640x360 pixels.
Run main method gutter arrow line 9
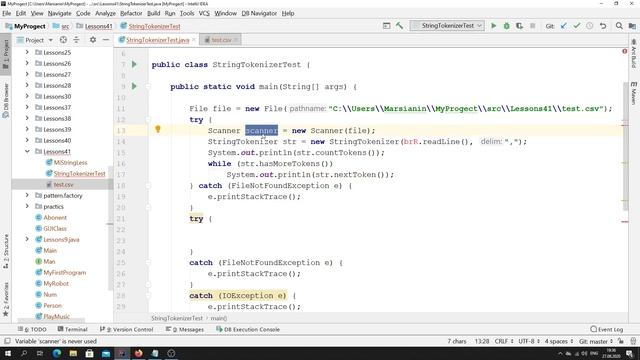tap(134, 86)
